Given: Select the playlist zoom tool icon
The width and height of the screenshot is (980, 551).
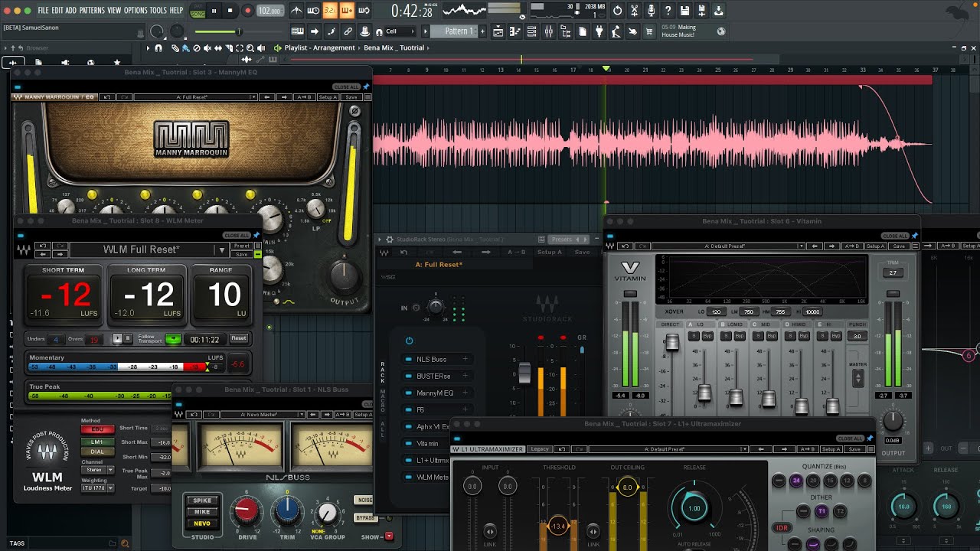Looking at the screenshot, I should tap(250, 47).
